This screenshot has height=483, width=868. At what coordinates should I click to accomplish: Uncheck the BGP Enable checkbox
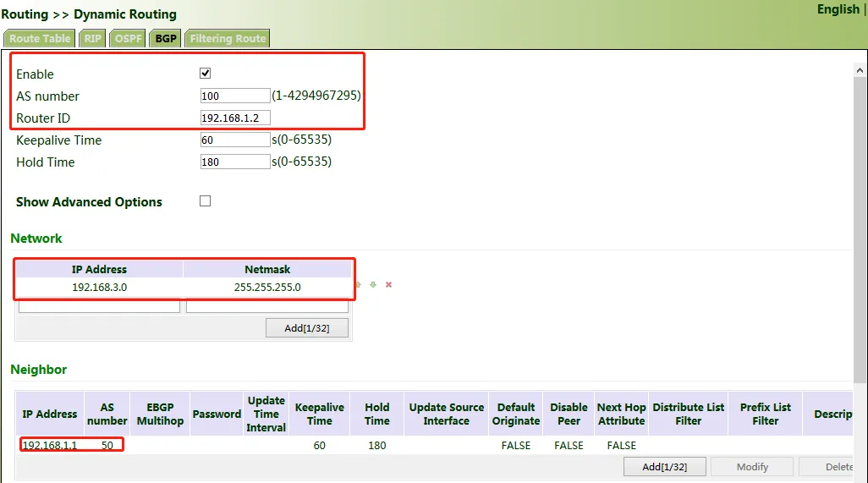[206, 73]
